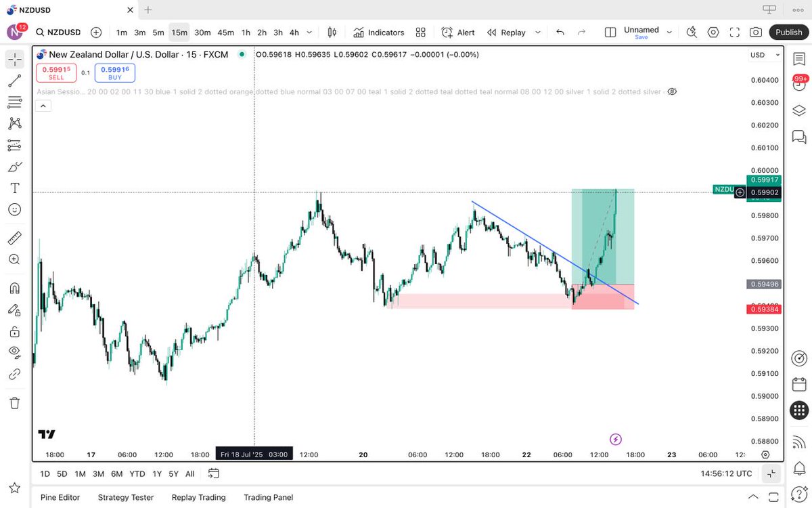Toggle lock all drawings

(x=14, y=331)
